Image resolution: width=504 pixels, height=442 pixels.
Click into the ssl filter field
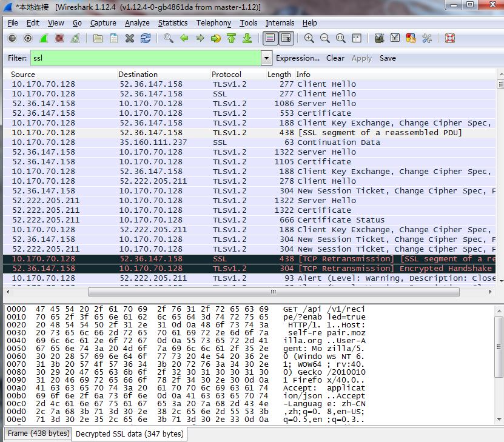click(146, 58)
